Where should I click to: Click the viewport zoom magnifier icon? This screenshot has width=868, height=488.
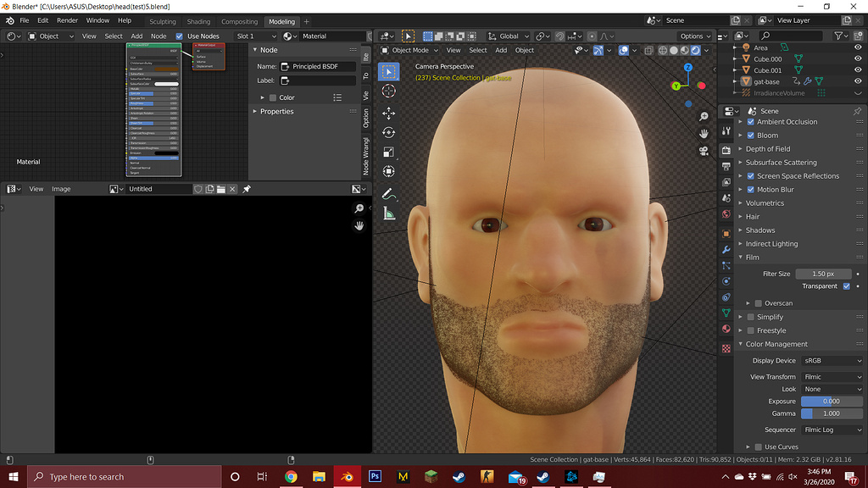click(704, 116)
